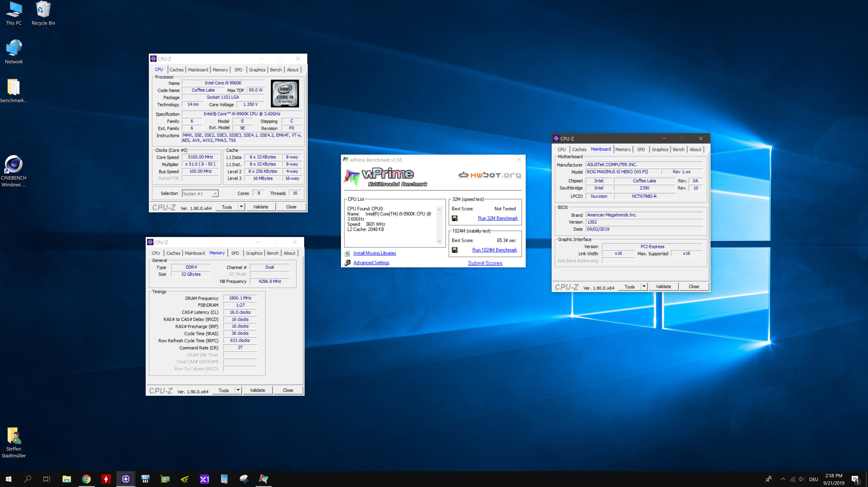This screenshot has width=868, height=487.
Task: Open the NVIDIA icon in the taskbar
Action: pos(185,479)
